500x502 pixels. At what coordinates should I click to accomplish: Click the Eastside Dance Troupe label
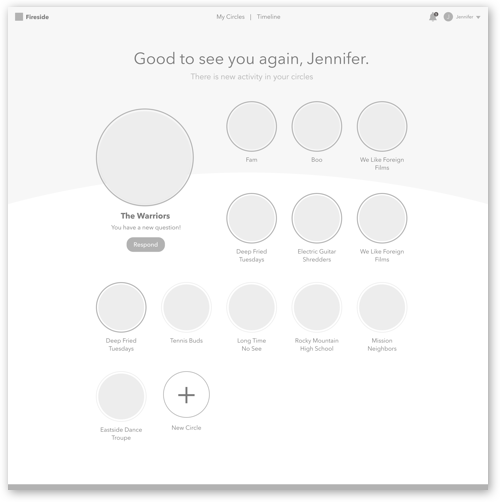121,433
